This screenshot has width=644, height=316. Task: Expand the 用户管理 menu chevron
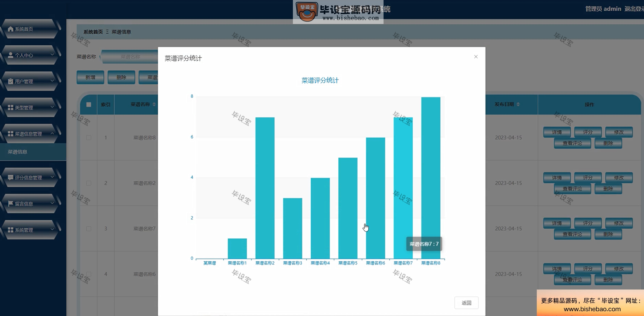[52, 81]
